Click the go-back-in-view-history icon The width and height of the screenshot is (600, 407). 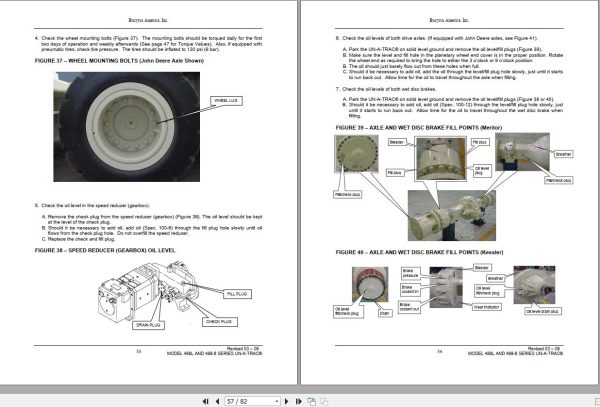pos(311,401)
